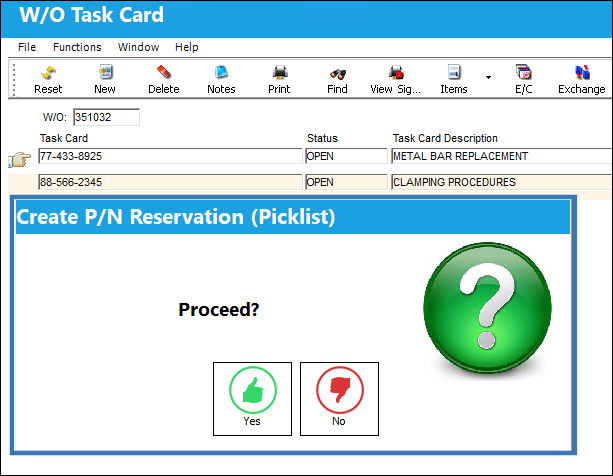The image size is (613, 476).
Task: Print the task card
Action: click(x=279, y=80)
